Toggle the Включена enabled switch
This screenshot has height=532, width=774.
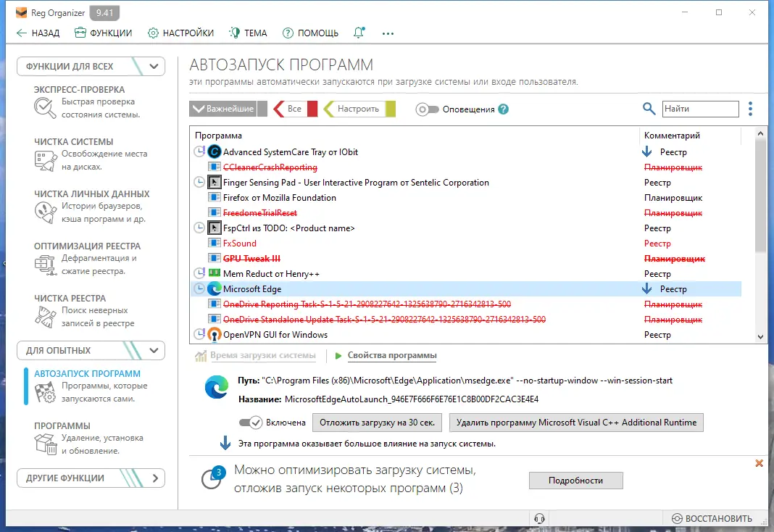250,423
